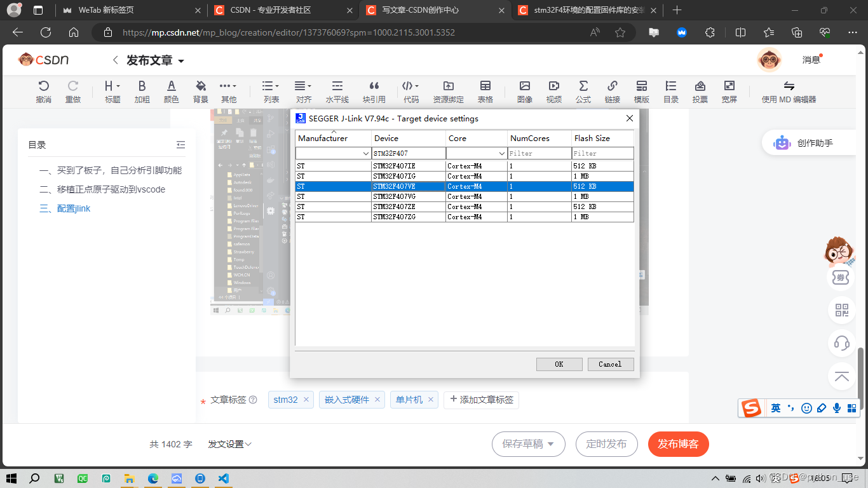The width and height of the screenshot is (868, 488).
Task: Open resource binding (资源绑定)
Action: (448, 91)
